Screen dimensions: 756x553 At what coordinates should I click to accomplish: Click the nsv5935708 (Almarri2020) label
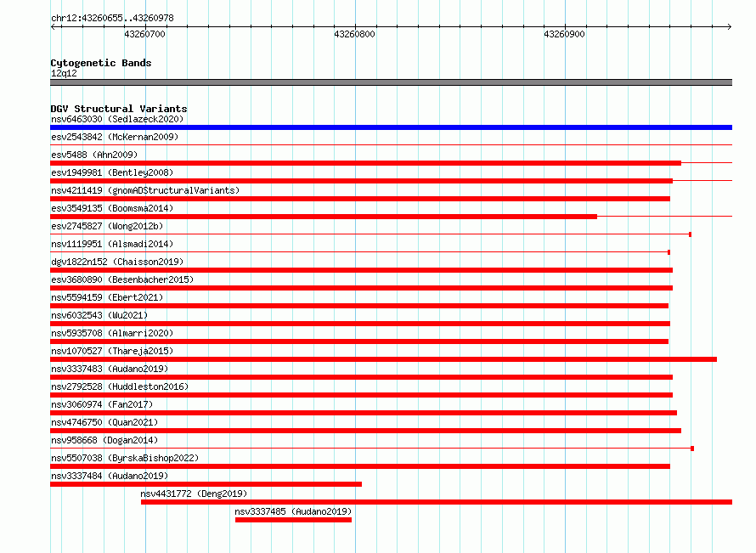[x=112, y=333]
